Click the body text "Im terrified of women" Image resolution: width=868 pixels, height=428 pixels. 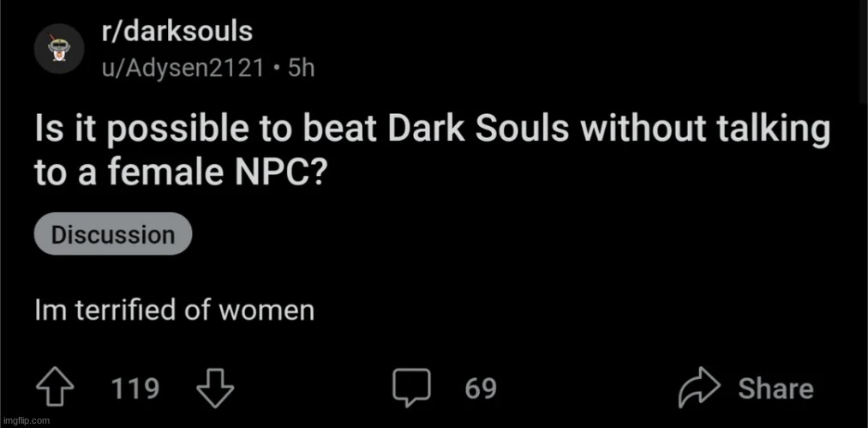175,310
